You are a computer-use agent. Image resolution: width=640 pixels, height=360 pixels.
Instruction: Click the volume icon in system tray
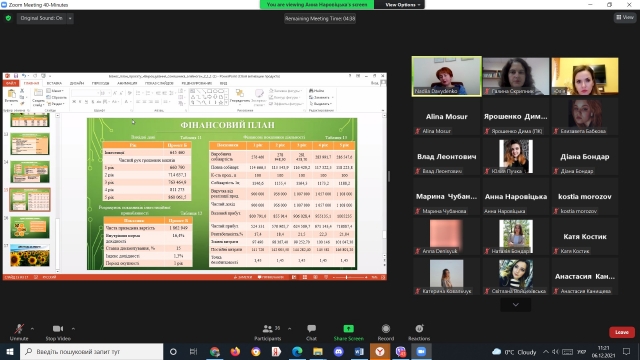(555, 351)
